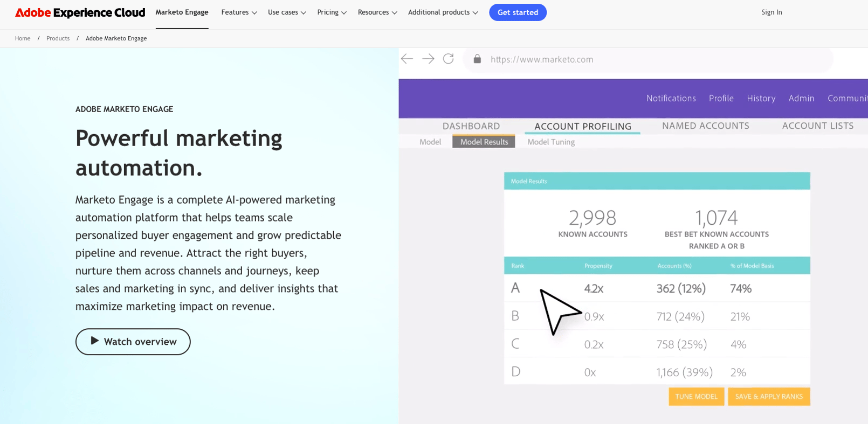Click the Accounts (%) column header

pyautogui.click(x=674, y=266)
